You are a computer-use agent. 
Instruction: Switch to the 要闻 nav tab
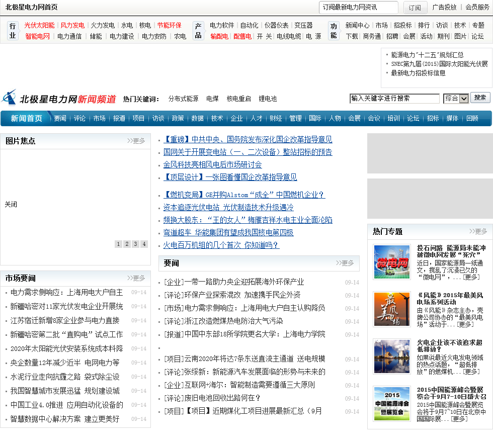[x=60, y=119]
